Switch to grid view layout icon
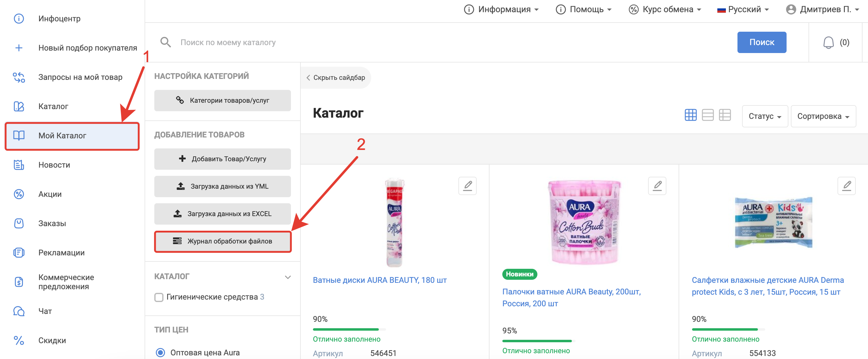Viewport: 868px width, 359px height. pyautogui.click(x=690, y=115)
